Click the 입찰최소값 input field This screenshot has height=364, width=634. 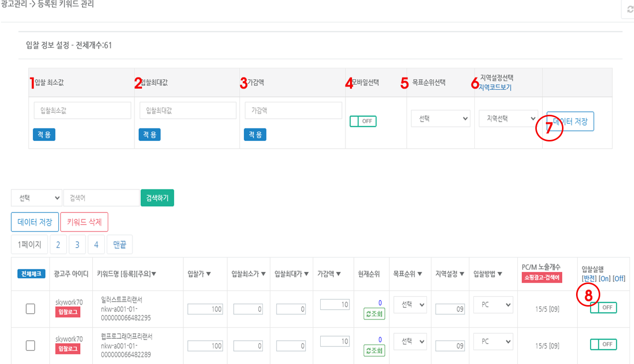[82, 110]
